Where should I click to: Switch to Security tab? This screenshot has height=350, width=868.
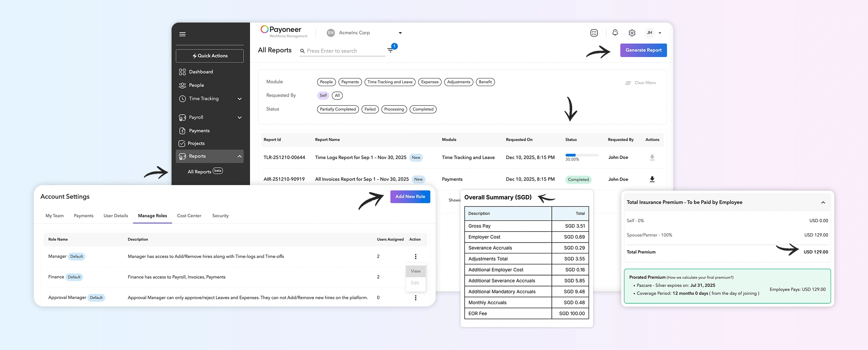[x=220, y=216]
